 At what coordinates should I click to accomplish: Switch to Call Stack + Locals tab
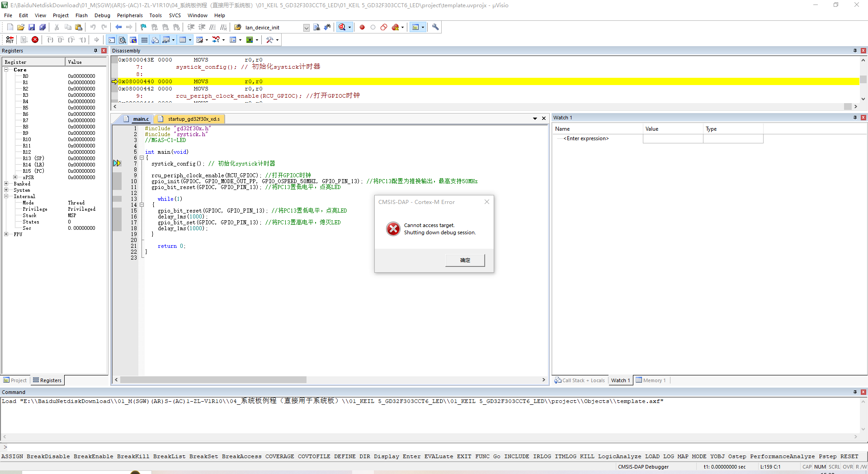(x=580, y=380)
